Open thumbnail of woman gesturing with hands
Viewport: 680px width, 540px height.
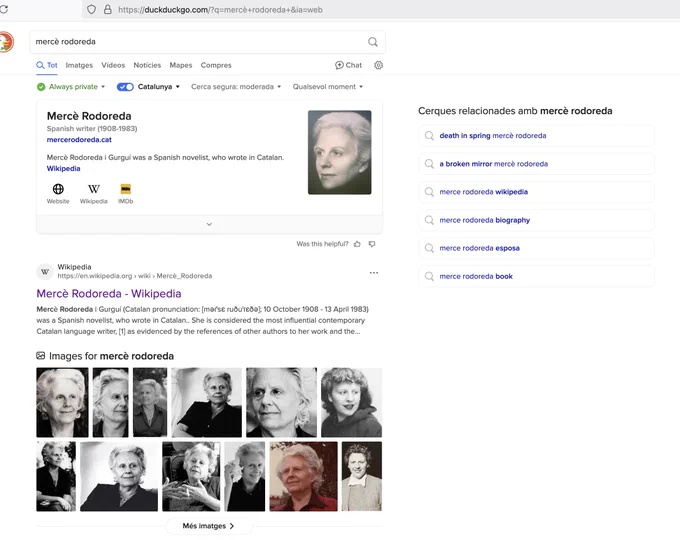pyautogui.click(x=191, y=476)
